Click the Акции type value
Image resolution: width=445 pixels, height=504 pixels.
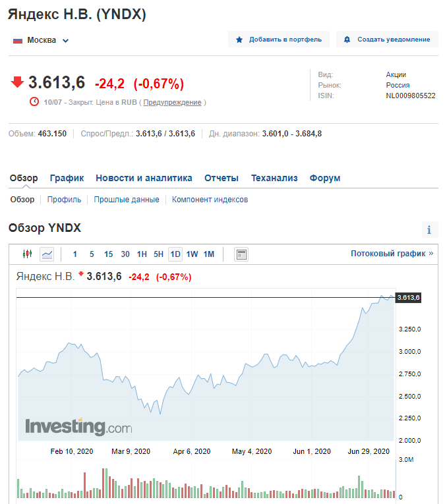pos(396,74)
